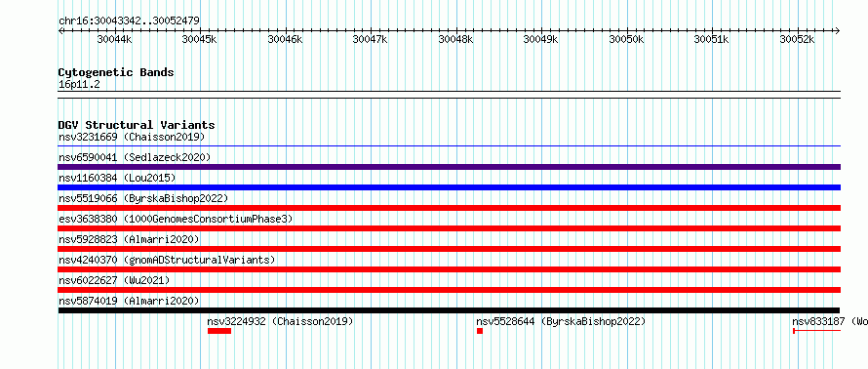Click the 30045k ruler tick label
Viewport: 868px width, 369px height.
(200, 39)
